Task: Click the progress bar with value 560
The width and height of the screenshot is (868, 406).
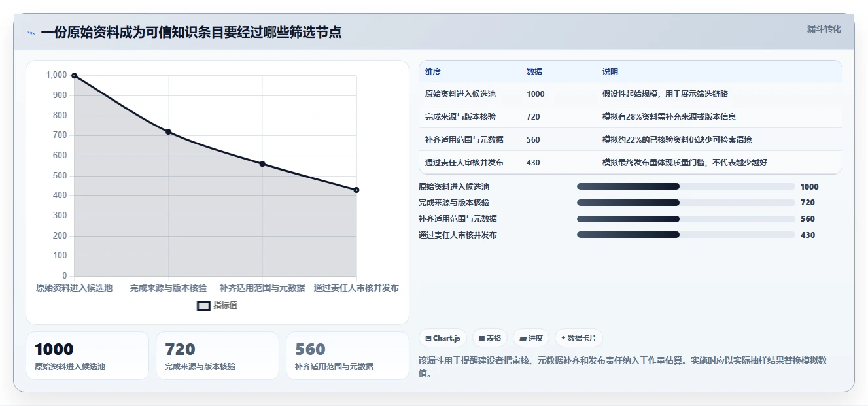Action: pos(686,219)
